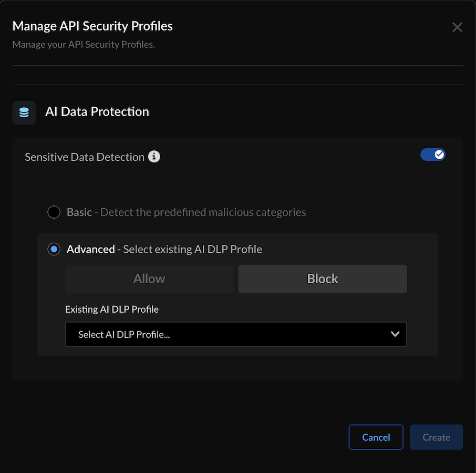Disable the Sensitive Data Detection toggle
Viewport: 476px width, 473px height.
[433, 155]
